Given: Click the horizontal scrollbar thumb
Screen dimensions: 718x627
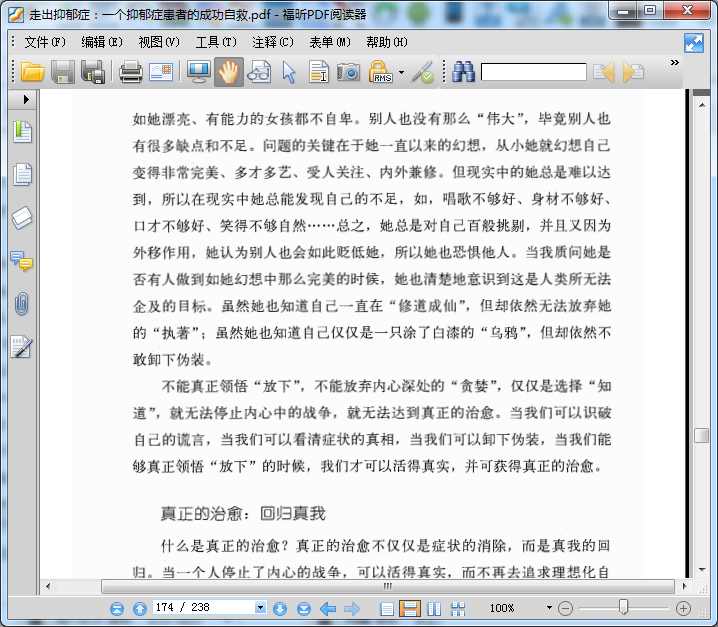Looking at the screenshot, I should coord(388,586).
